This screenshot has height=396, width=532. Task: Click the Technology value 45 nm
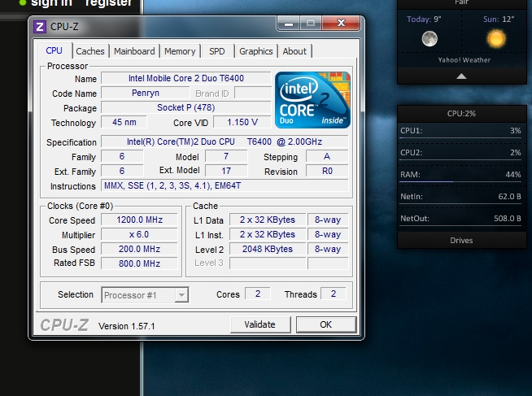pyautogui.click(x=124, y=122)
